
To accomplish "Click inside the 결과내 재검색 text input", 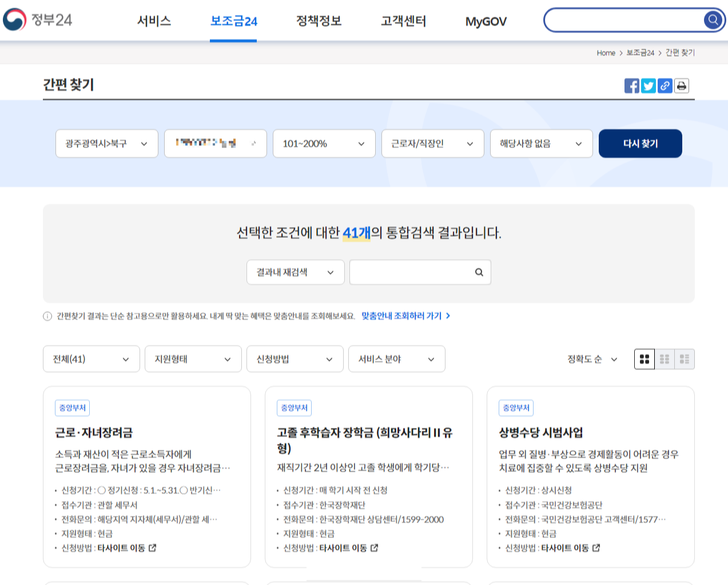I will point(412,272).
